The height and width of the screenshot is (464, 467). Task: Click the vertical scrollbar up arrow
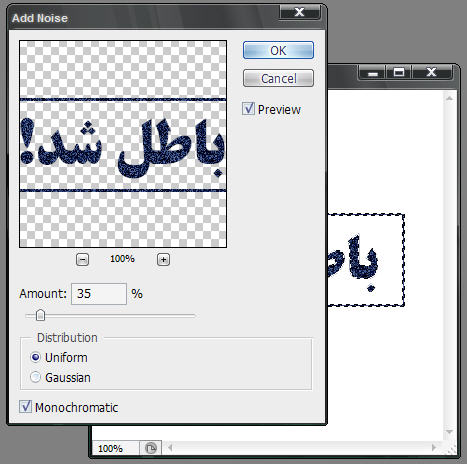tap(449, 98)
